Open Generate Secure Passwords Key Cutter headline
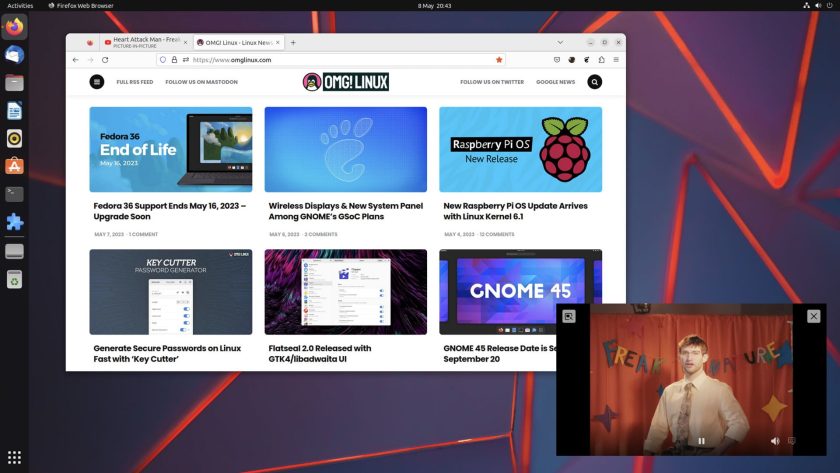The width and height of the screenshot is (840, 473). [x=167, y=354]
